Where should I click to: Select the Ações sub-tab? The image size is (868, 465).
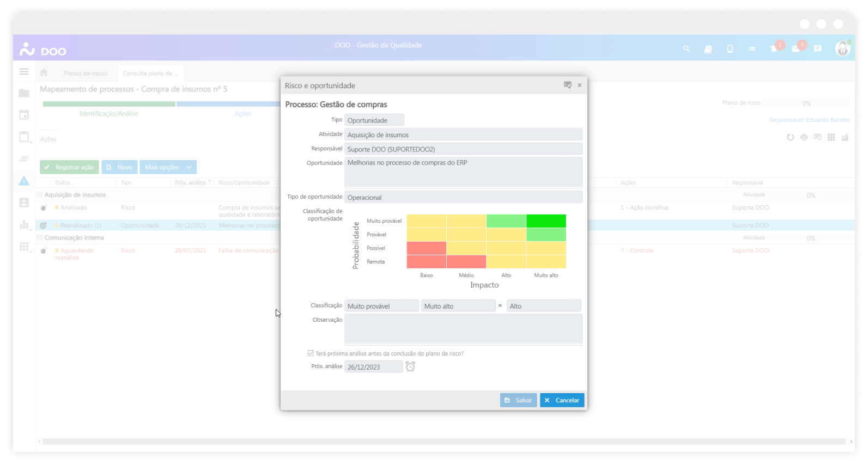click(48, 139)
